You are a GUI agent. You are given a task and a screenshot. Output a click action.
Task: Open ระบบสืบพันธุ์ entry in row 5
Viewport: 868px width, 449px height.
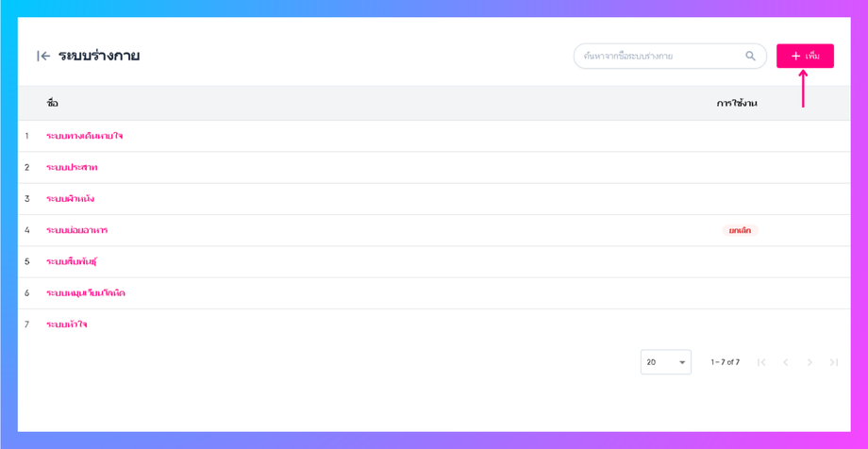[x=71, y=261]
